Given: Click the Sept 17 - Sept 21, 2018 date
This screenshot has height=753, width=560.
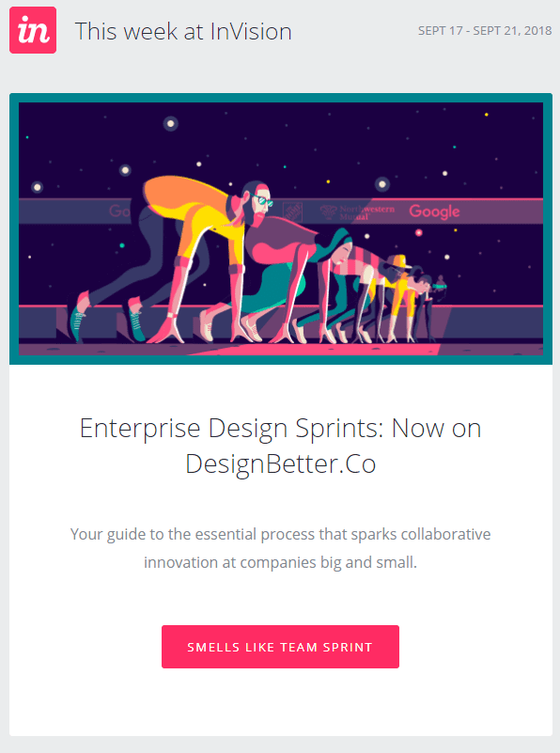Looking at the screenshot, I should click(485, 31).
